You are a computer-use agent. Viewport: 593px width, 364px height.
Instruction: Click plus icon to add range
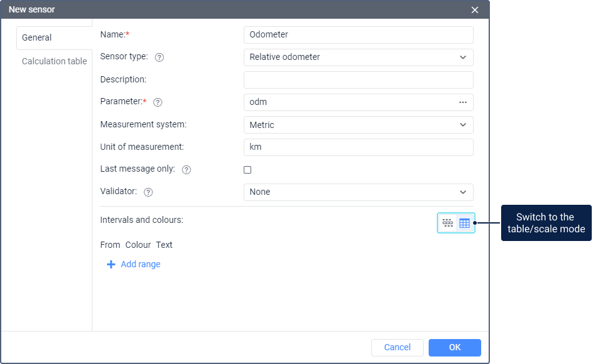111,265
